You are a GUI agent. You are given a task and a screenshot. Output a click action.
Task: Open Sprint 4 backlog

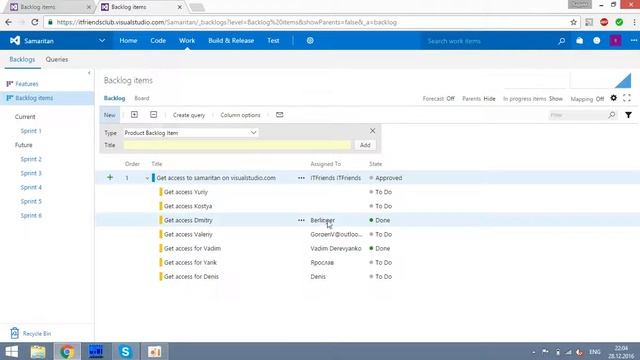pos(31,187)
